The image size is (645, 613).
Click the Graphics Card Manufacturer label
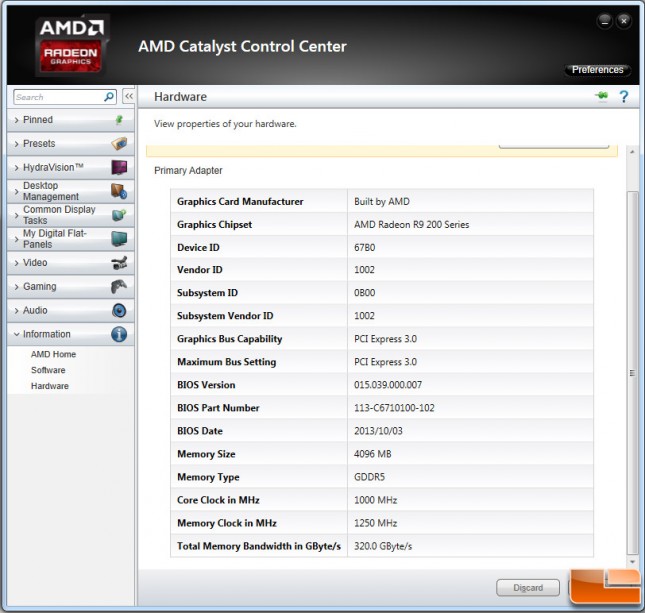click(x=240, y=202)
